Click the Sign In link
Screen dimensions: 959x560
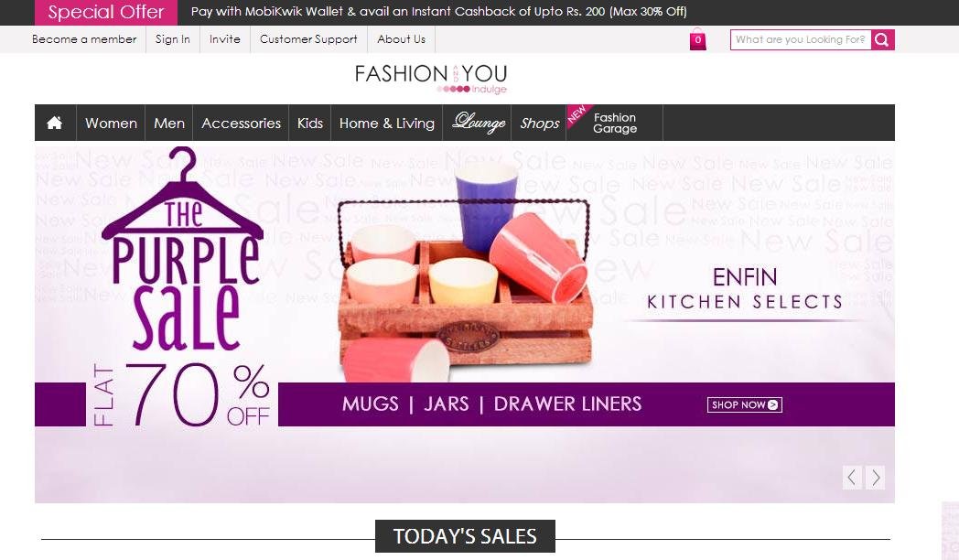(172, 39)
